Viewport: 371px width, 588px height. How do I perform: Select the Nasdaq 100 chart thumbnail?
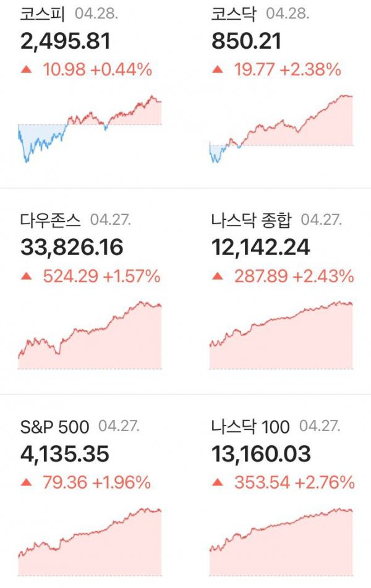coord(281,542)
